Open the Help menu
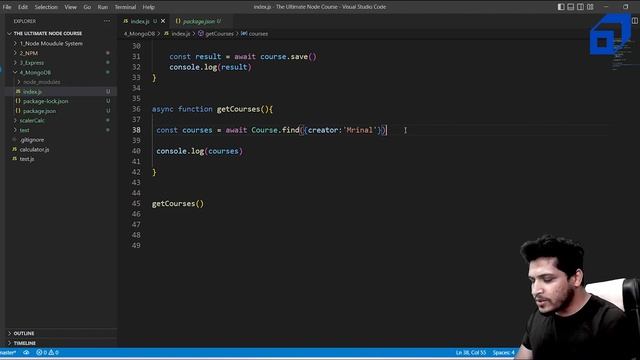This screenshot has width=640, height=360. [x=148, y=7]
